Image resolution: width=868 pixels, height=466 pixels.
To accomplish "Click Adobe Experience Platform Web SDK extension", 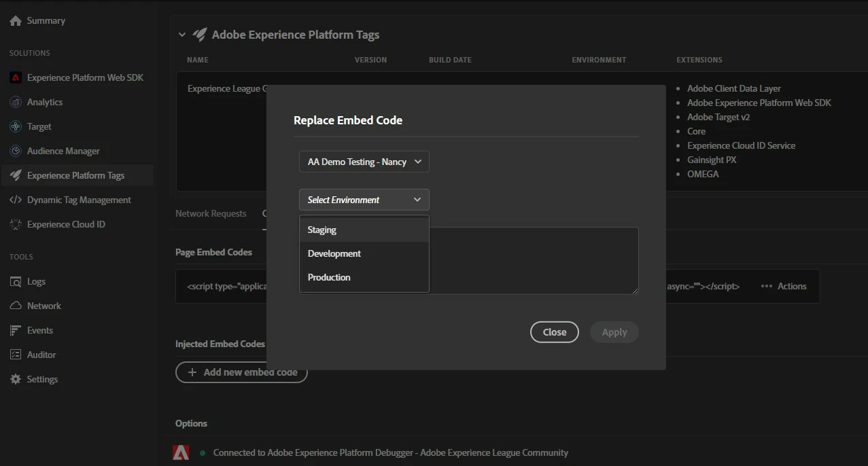I will pyautogui.click(x=759, y=103).
